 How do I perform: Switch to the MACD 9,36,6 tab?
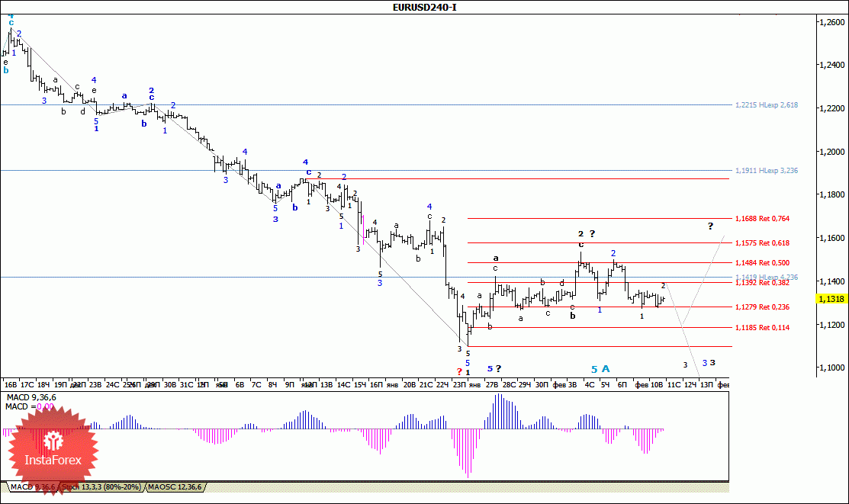coord(33,486)
